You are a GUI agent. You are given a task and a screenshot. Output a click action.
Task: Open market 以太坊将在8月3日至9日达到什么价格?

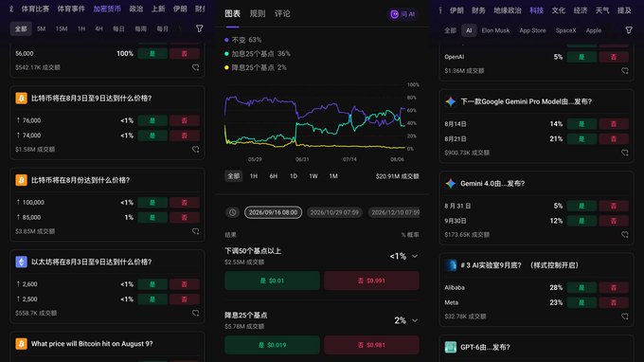tap(92, 262)
